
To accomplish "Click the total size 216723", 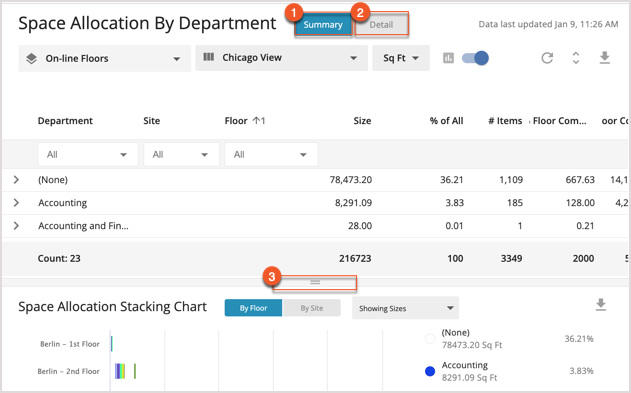I will coord(355,258).
